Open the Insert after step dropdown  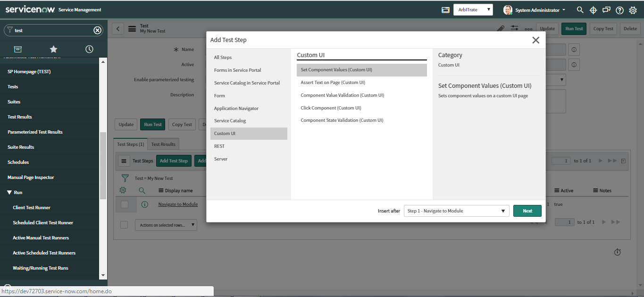click(x=456, y=211)
